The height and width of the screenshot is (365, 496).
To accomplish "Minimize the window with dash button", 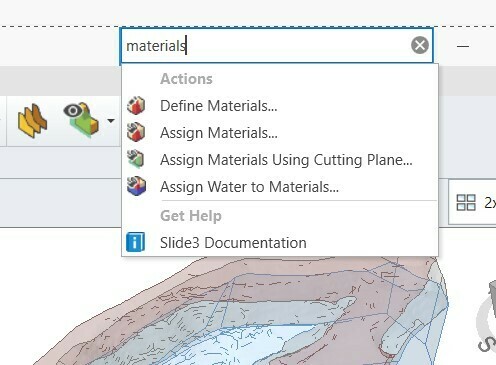I will tap(463, 46).
